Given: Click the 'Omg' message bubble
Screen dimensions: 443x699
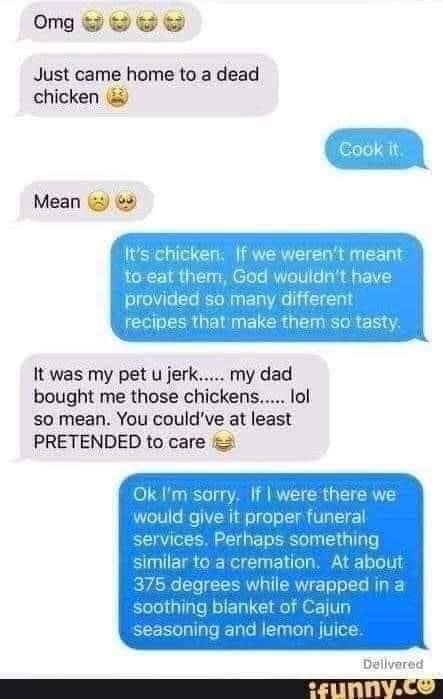Looking at the screenshot, I should pos(110,21).
